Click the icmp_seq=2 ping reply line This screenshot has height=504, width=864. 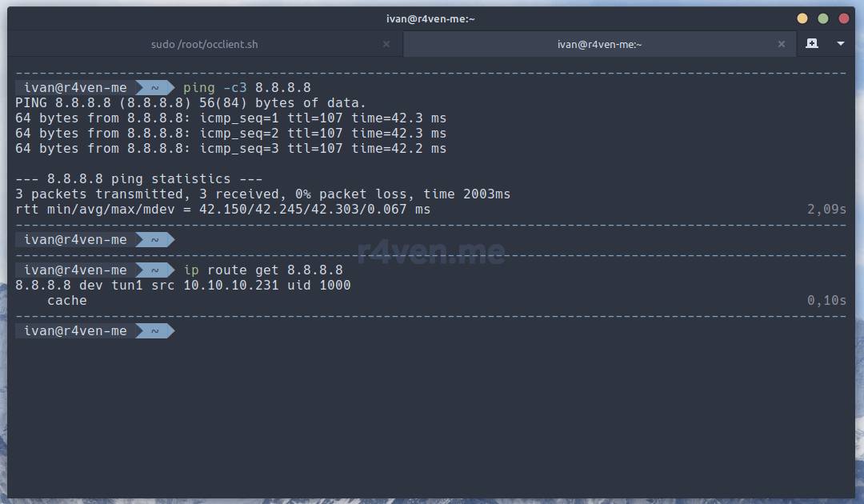[x=230, y=134]
